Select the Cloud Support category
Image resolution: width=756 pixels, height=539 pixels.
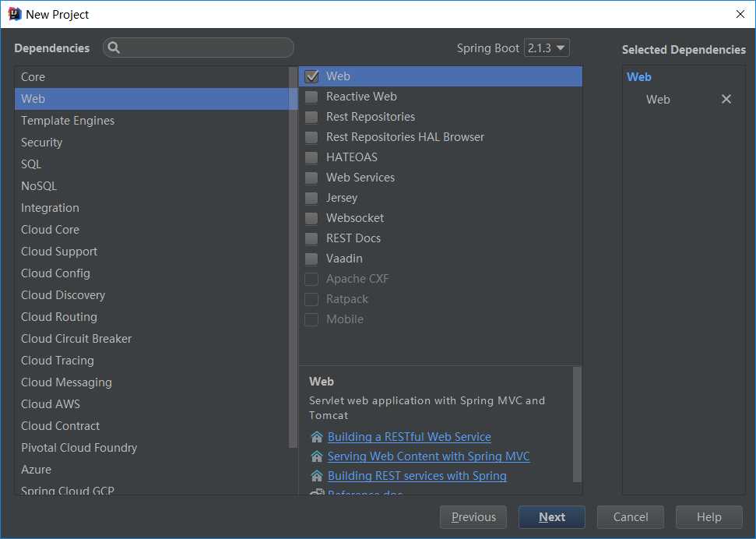click(x=151, y=252)
